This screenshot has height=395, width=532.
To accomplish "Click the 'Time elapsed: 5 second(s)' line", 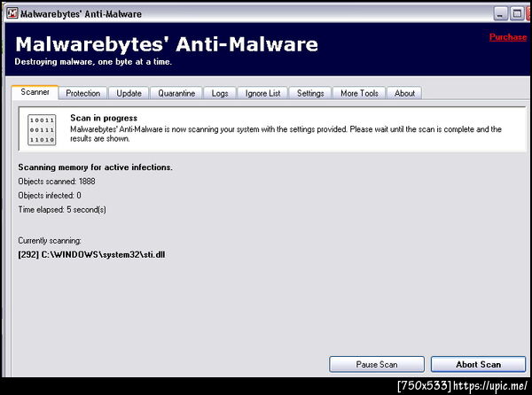I will pos(62,210).
